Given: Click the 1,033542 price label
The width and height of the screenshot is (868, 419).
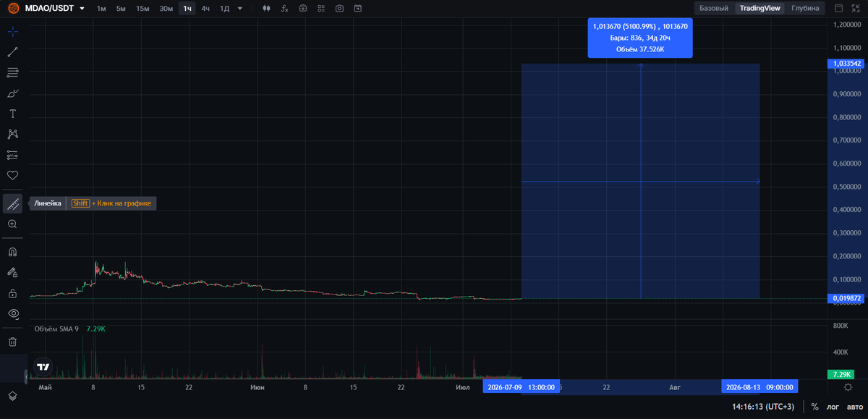Looking at the screenshot, I should tap(848, 64).
